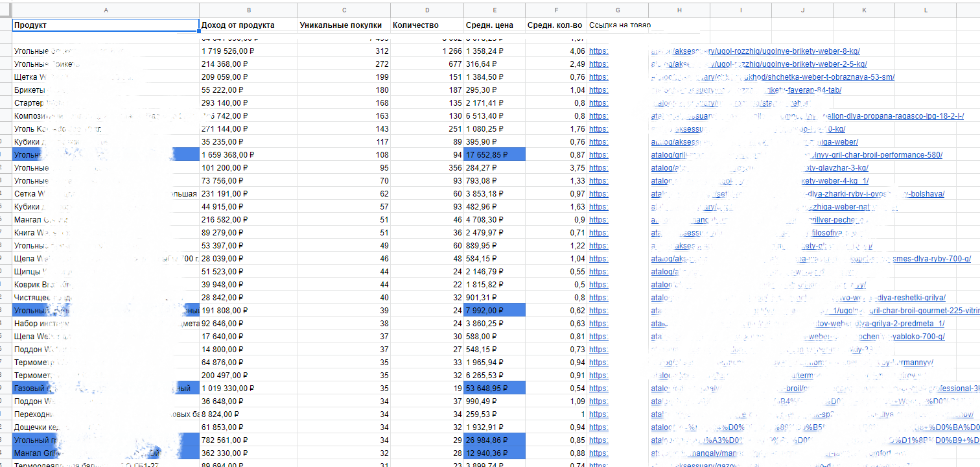The image size is (980, 467).
Task: Select column K header
Action: (x=864, y=10)
